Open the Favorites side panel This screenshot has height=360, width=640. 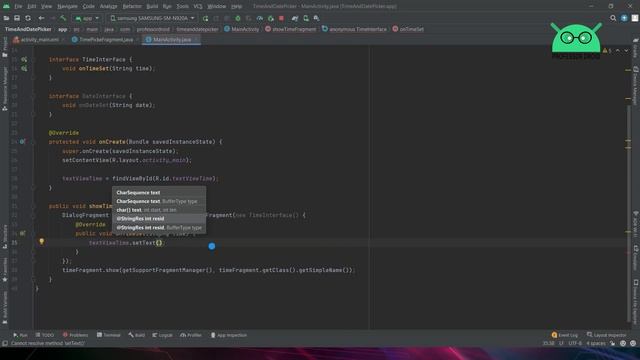pos(5,269)
